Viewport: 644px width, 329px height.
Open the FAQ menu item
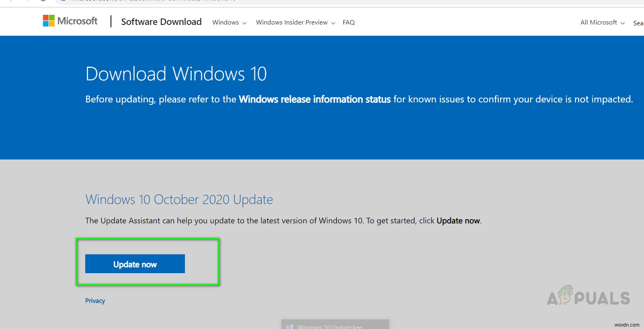coord(349,22)
